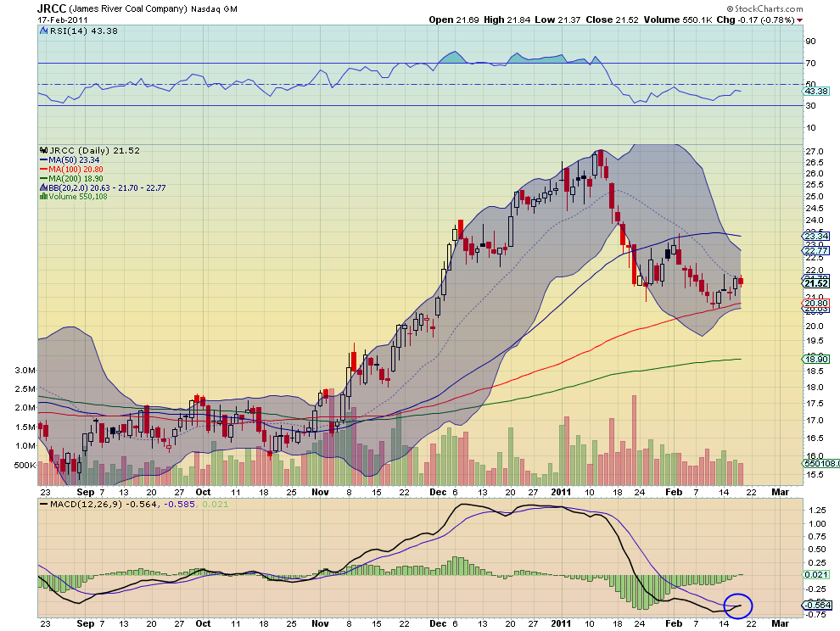Click the -0.564 MACD value tag

pos(817,606)
